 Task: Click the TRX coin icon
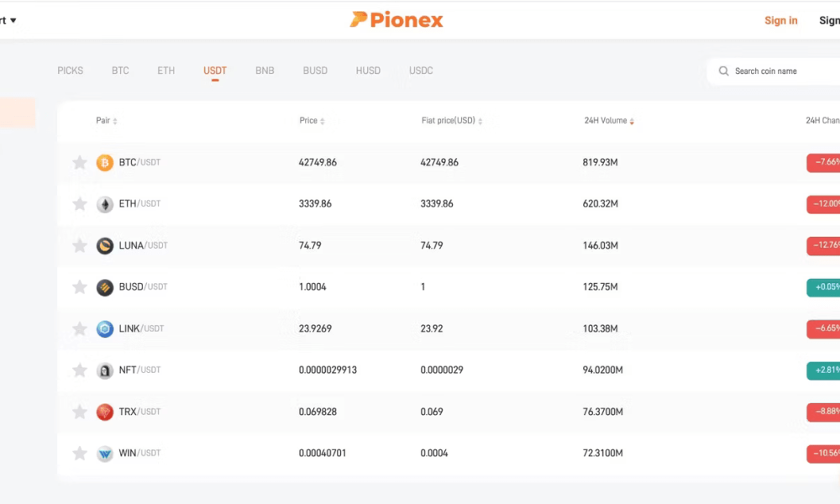pos(104,412)
